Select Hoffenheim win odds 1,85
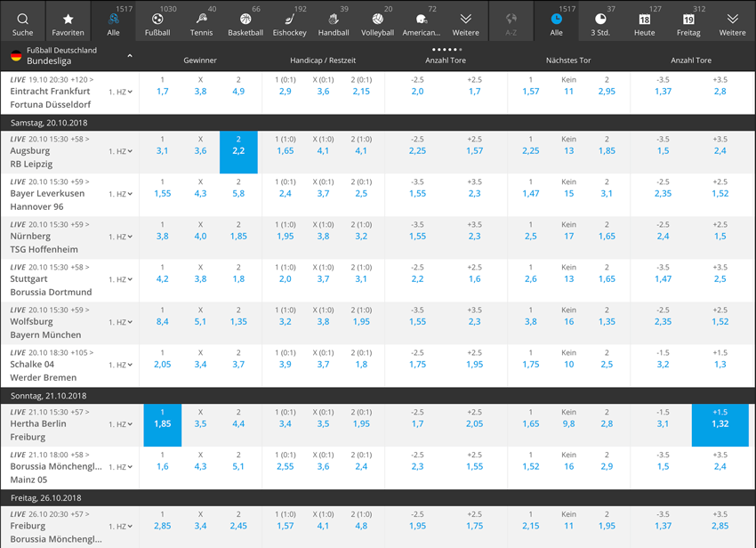 pyautogui.click(x=238, y=237)
